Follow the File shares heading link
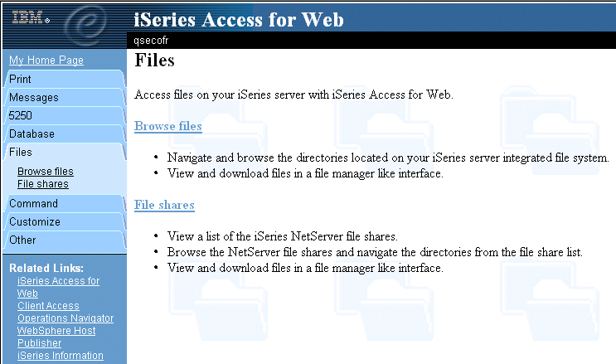 164,205
